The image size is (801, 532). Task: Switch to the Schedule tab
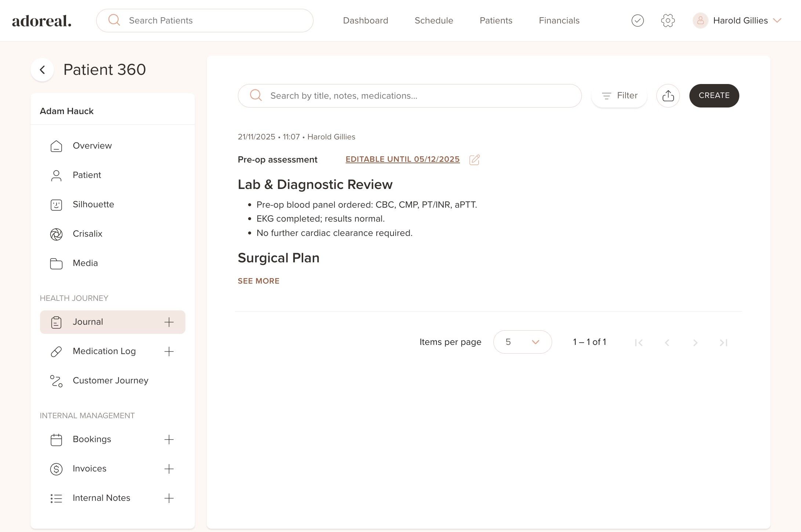coord(434,21)
